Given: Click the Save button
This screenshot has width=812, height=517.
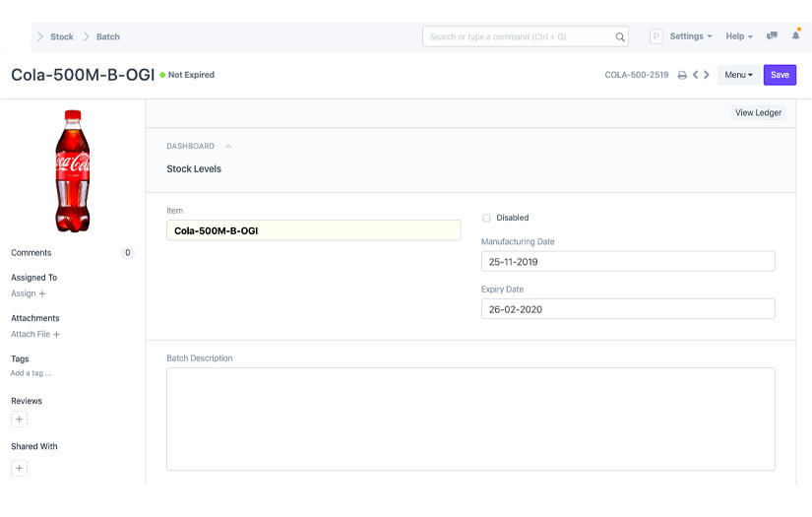Looking at the screenshot, I should click(780, 75).
